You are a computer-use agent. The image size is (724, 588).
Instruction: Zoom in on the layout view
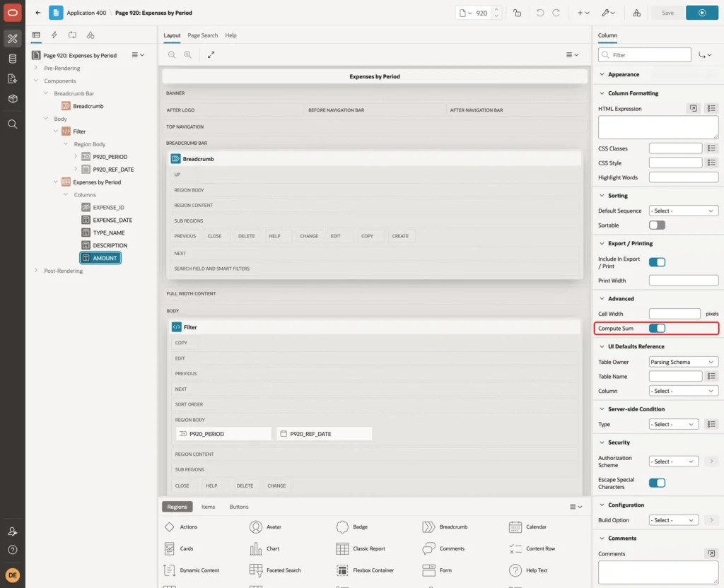point(188,54)
